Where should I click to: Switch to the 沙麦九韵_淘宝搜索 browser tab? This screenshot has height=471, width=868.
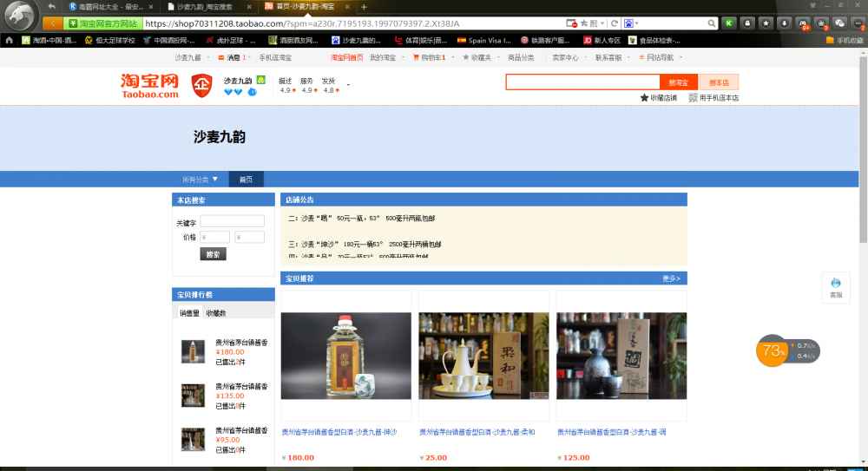(209, 7)
